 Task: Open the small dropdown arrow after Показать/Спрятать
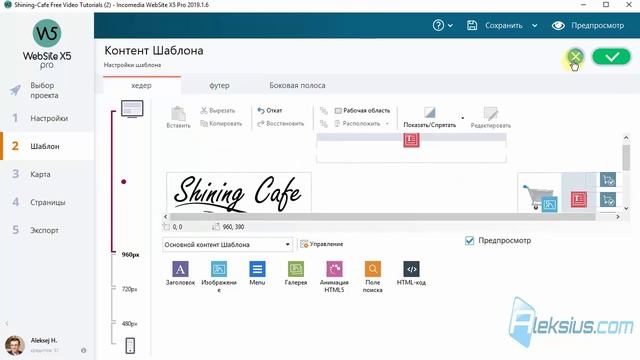coord(462,118)
